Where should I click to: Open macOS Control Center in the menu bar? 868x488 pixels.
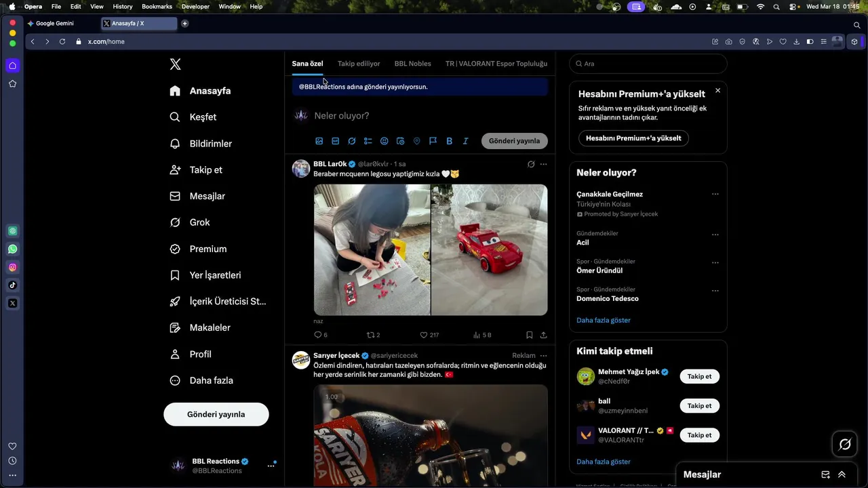point(793,6)
